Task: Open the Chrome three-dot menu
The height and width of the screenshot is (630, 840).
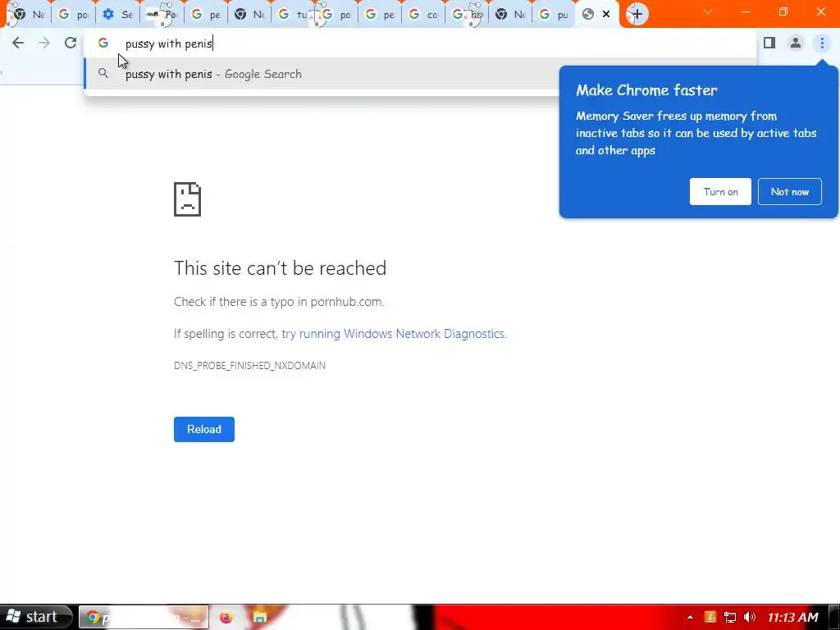Action: point(822,43)
